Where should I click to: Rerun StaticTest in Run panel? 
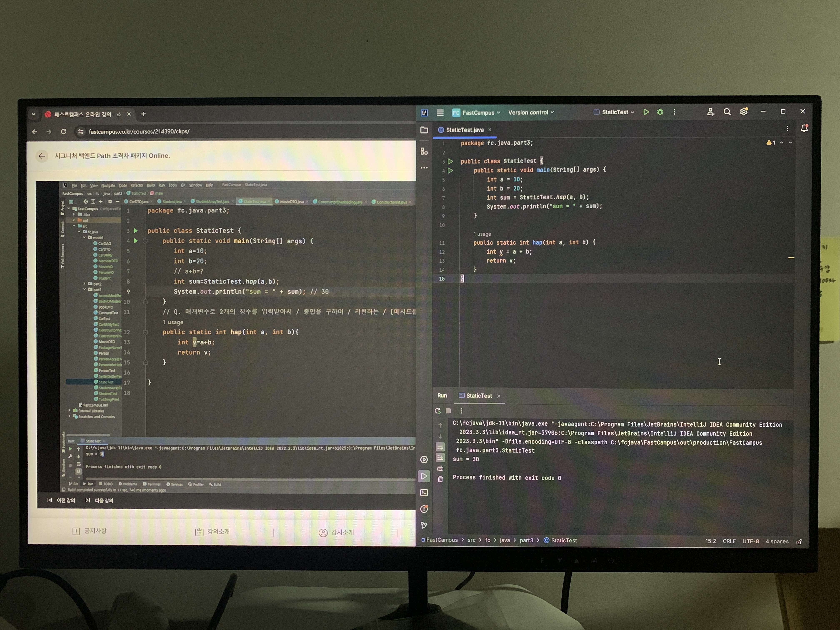(x=438, y=411)
